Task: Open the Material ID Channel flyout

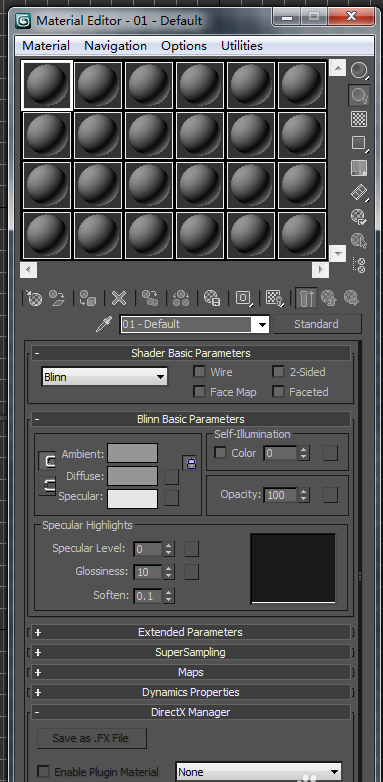Action: coord(243,298)
